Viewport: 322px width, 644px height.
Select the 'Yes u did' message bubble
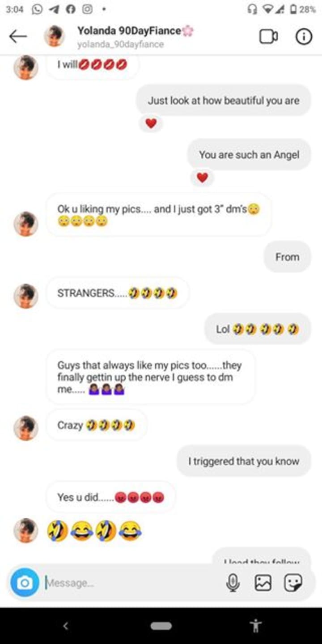(110, 497)
